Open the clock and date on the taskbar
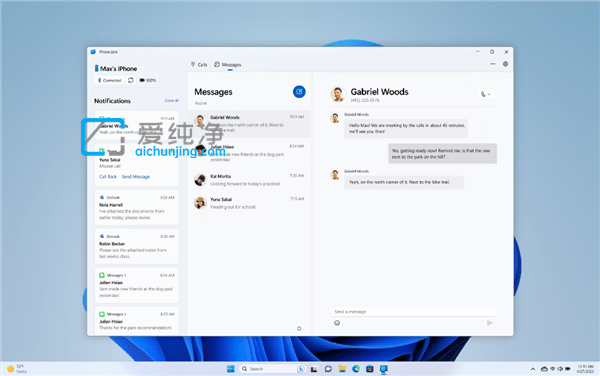 pyautogui.click(x=586, y=369)
